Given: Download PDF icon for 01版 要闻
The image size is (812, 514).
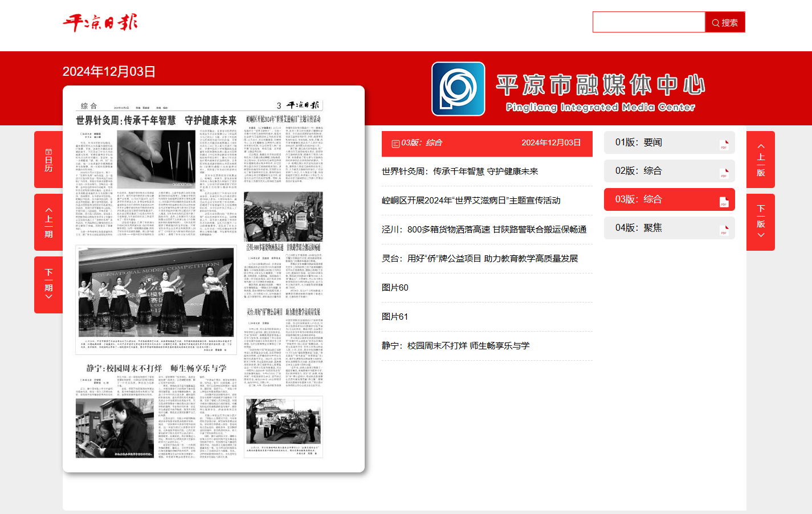Looking at the screenshot, I should click(724, 145).
